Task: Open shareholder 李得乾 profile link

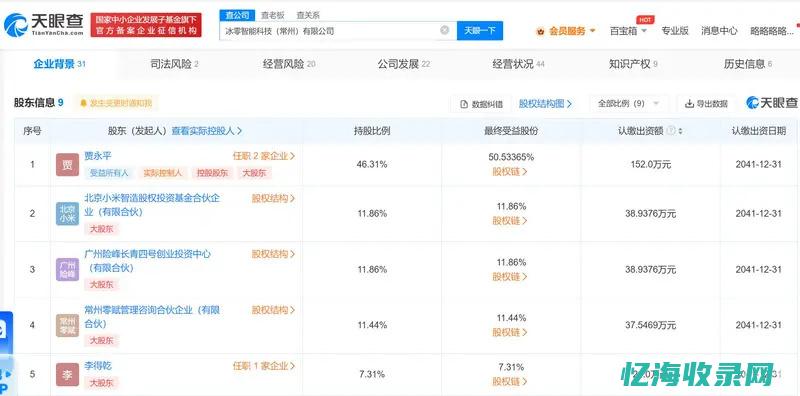Action: coord(97,366)
